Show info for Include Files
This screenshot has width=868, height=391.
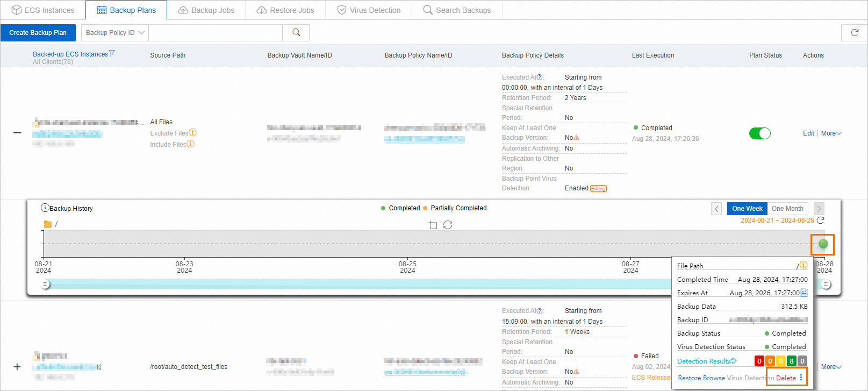tap(190, 144)
